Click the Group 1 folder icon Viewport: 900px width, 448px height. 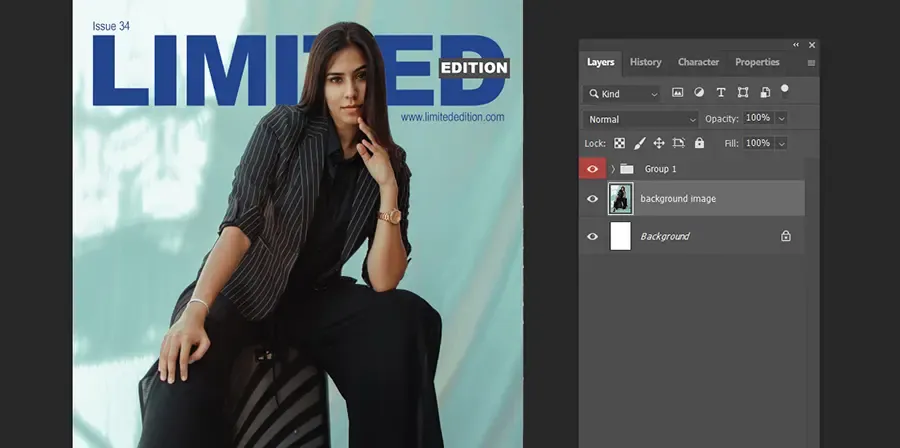627,169
